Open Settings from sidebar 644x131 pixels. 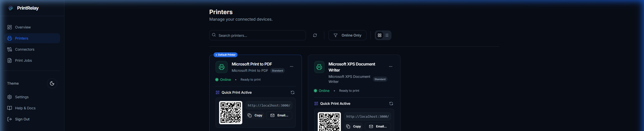point(32,97)
